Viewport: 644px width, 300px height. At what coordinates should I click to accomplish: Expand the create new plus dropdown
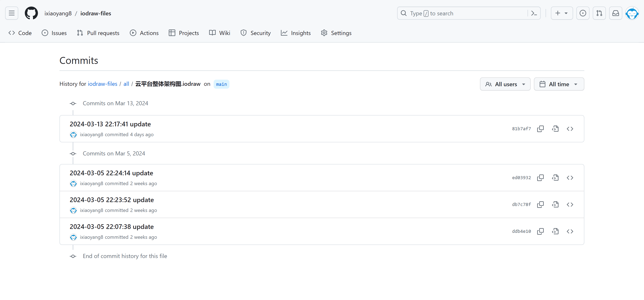[x=562, y=13]
